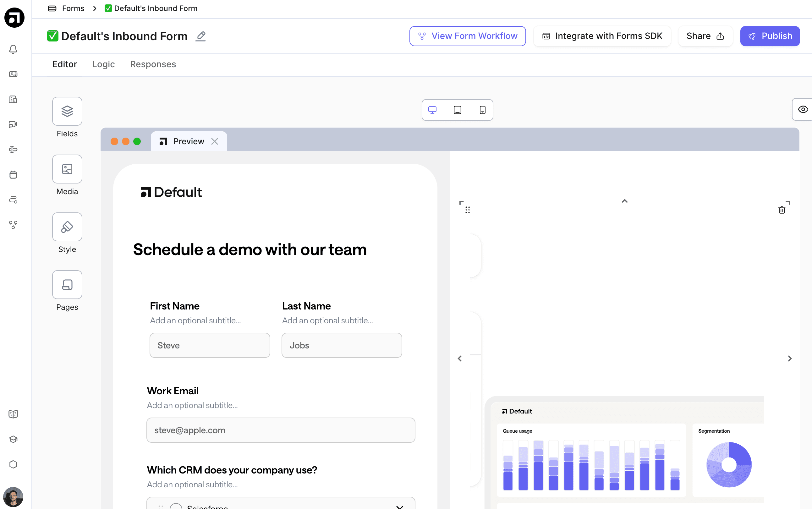Open notifications bell in sidebar

click(x=13, y=50)
